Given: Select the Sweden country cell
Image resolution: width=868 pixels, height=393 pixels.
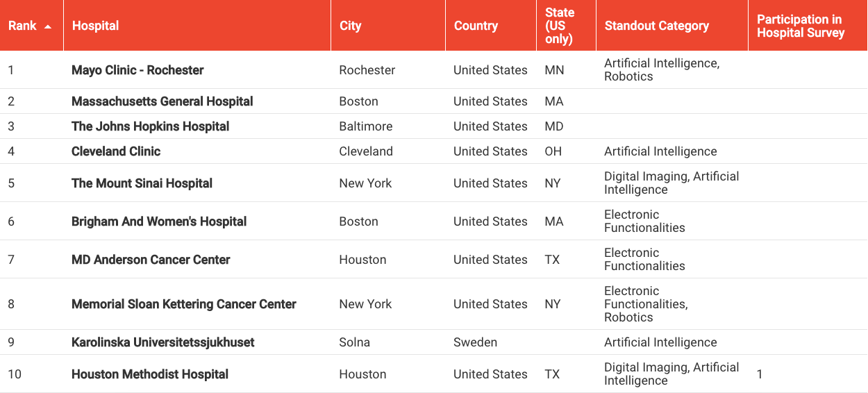Looking at the screenshot, I should pos(475,342).
